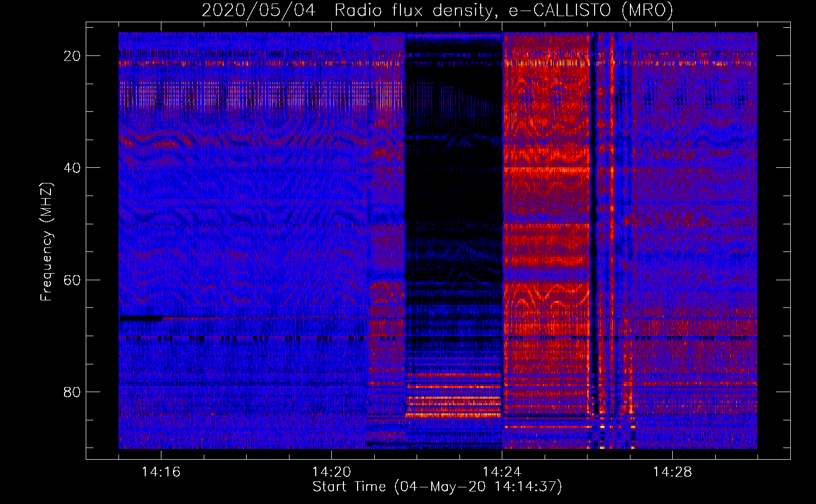The height and width of the screenshot is (504, 816).
Task: Select the 14:24 time tick label
Action: click(x=502, y=472)
